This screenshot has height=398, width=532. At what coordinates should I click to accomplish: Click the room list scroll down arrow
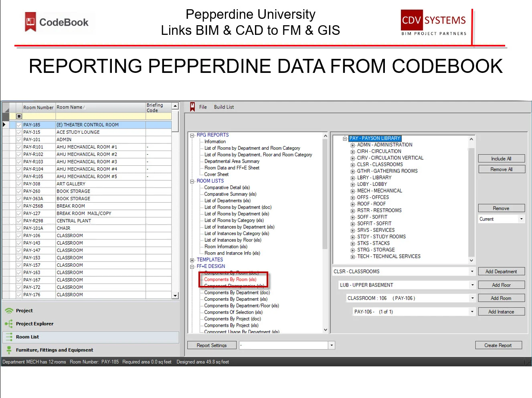click(x=175, y=295)
